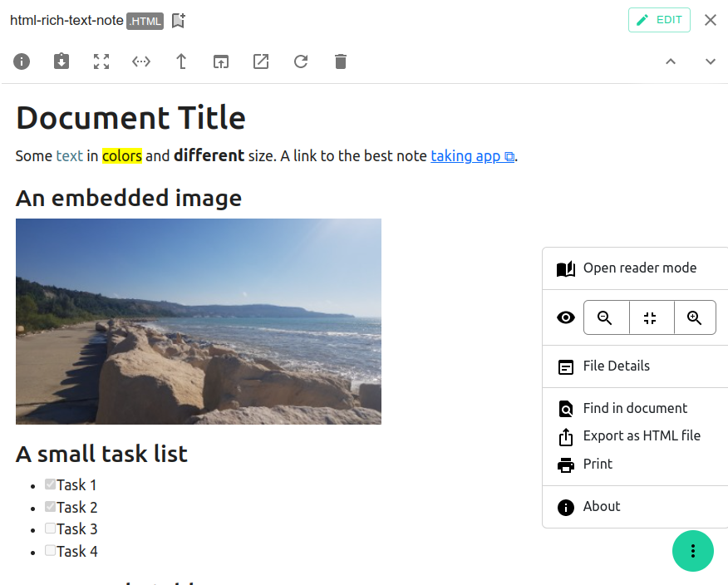Reset zoom level to default

[651, 317]
